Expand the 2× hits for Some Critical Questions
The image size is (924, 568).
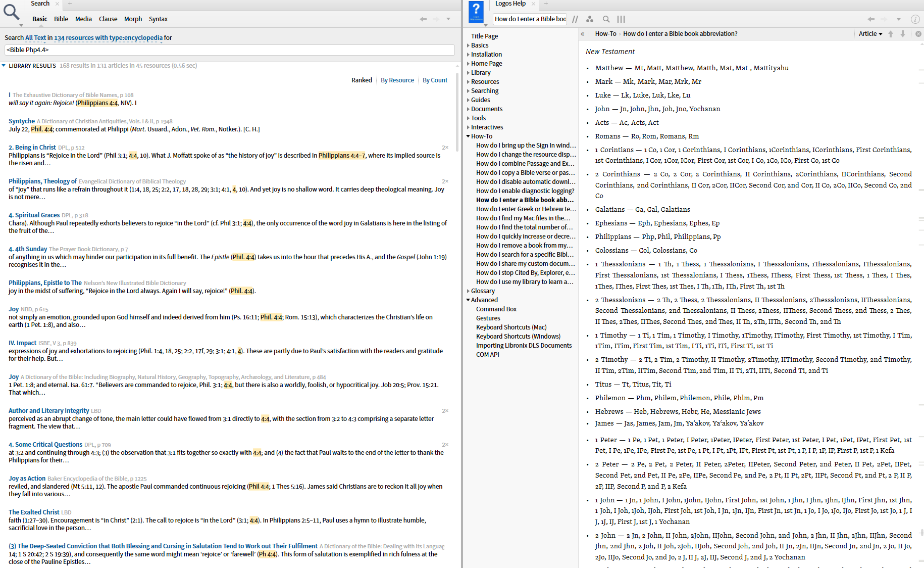click(445, 445)
